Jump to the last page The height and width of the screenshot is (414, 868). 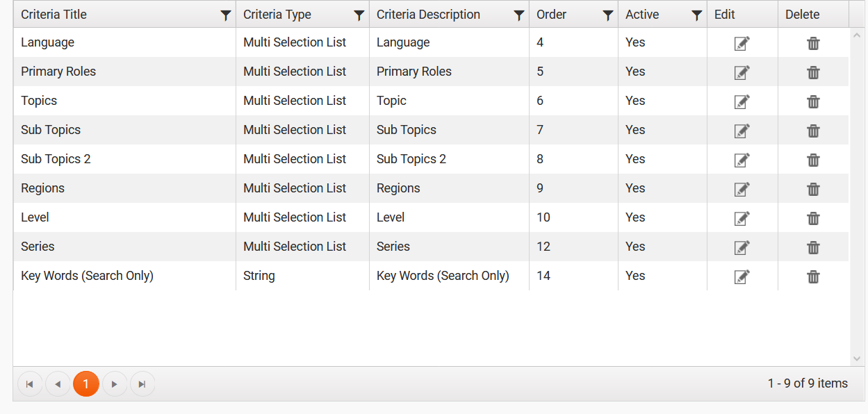tap(142, 384)
